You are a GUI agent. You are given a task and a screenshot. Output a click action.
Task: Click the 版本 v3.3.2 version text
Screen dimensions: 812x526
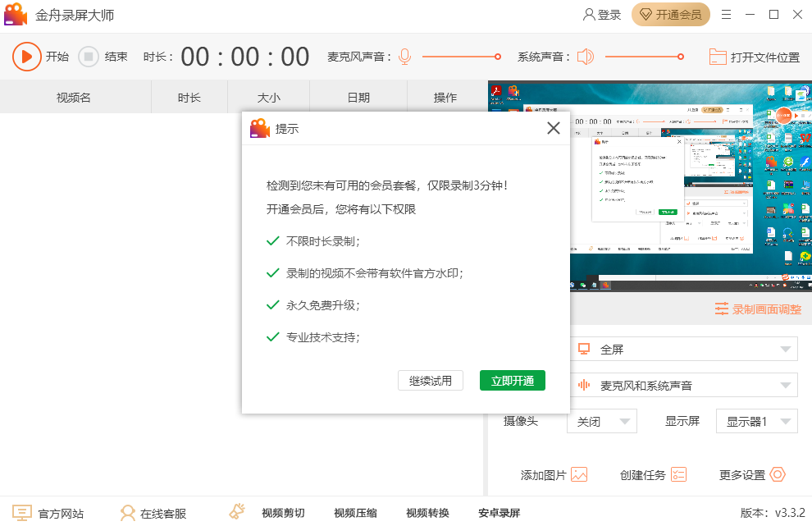click(x=773, y=513)
